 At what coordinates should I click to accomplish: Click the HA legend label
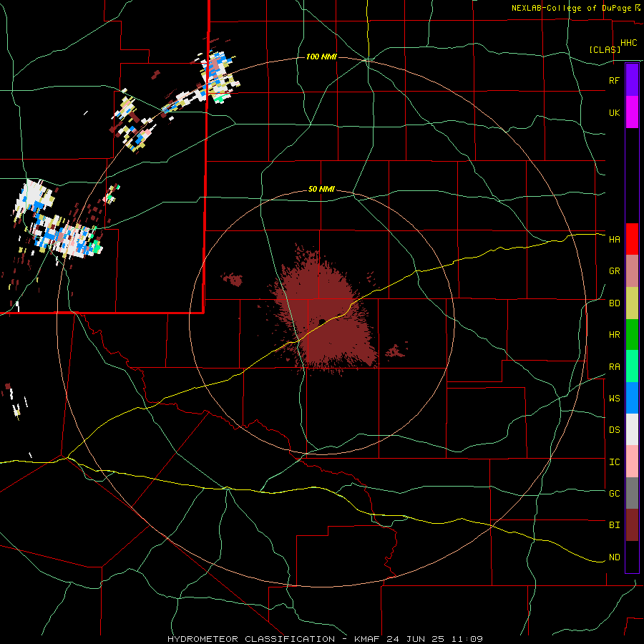614,240
